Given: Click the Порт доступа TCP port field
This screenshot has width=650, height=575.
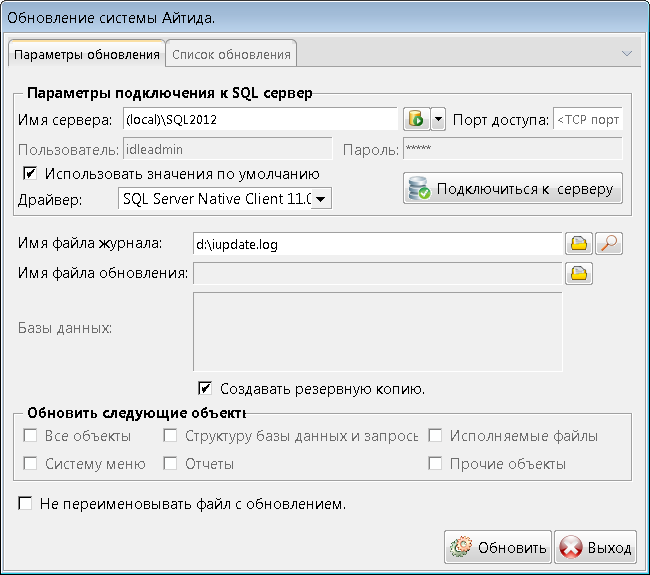Looking at the screenshot, I should click(x=588, y=119).
